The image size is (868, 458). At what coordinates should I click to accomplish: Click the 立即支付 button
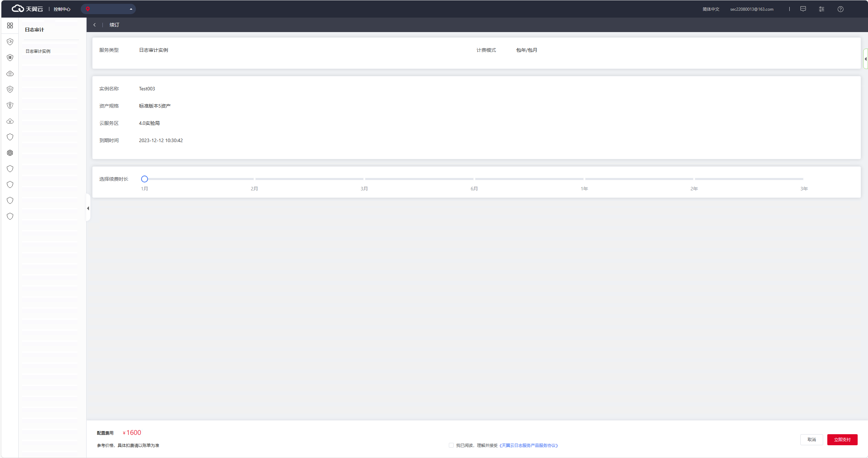tap(842, 439)
